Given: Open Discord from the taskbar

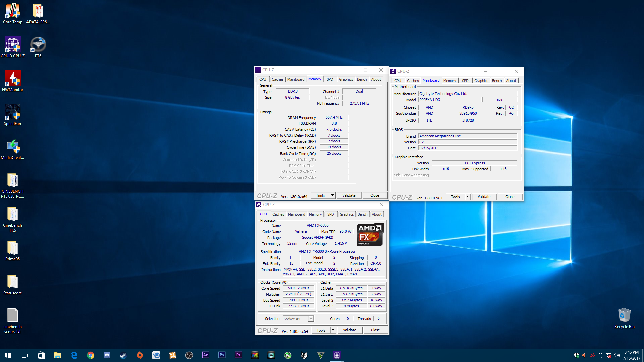Looking at the screenshot, I should click(107, 355).
